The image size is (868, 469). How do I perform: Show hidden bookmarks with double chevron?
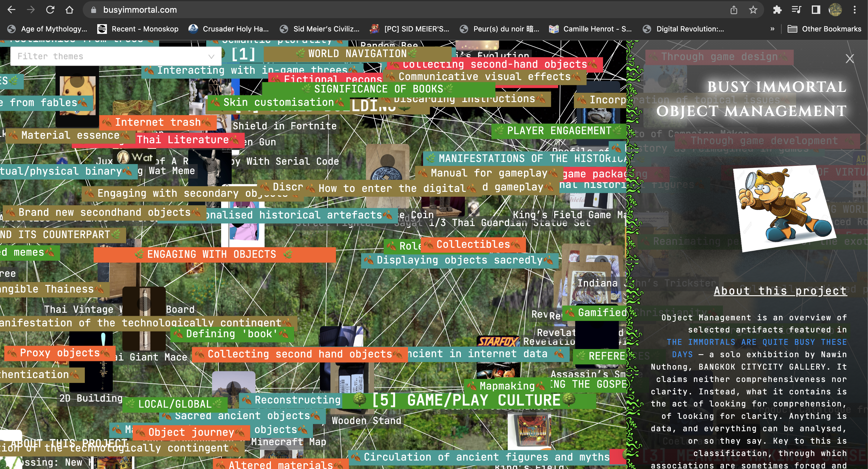tap(772, 29)
